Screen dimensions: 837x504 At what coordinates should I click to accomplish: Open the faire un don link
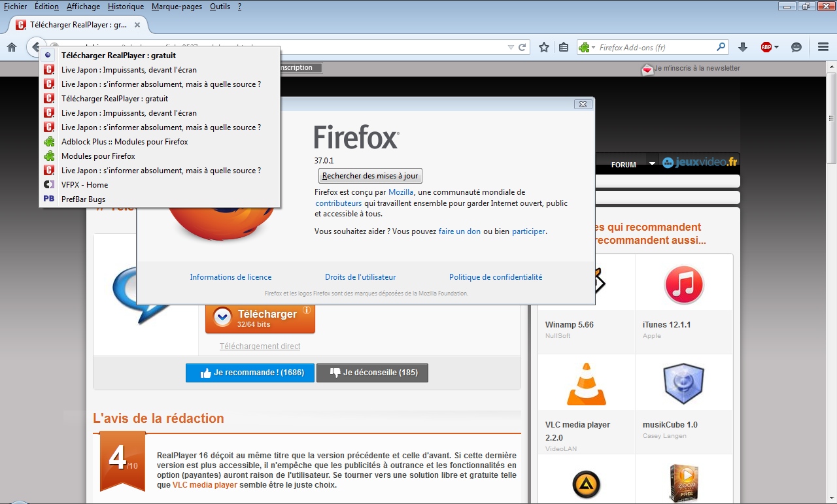460,231
